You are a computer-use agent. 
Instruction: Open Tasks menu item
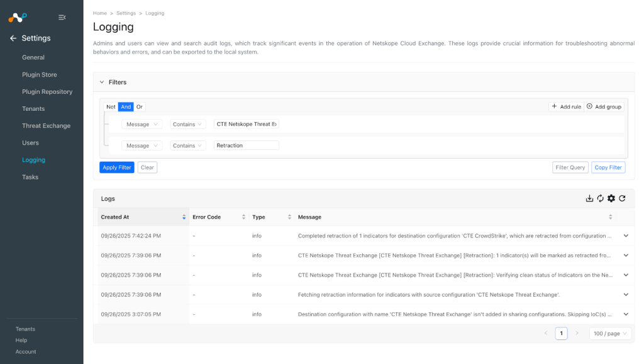[30, 177]
